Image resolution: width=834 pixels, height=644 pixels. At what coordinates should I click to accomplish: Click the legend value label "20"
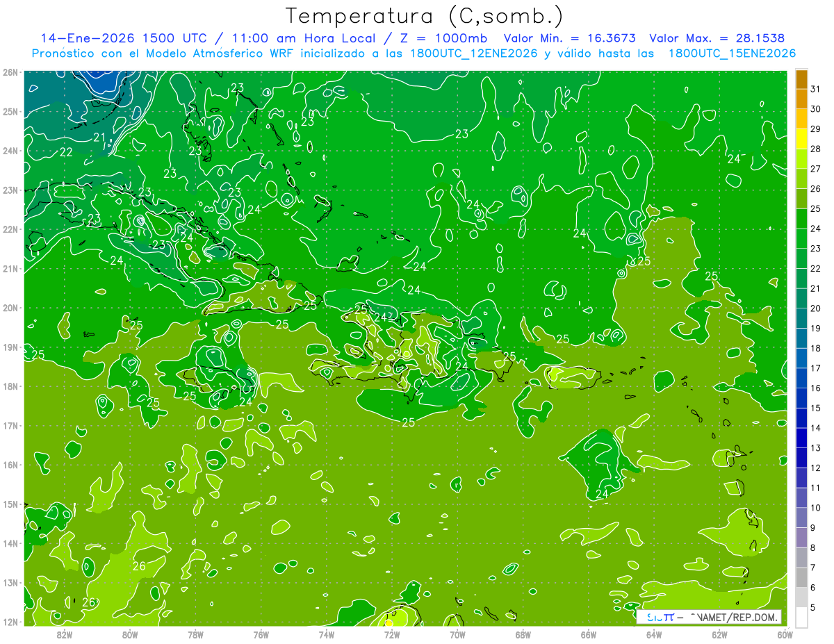(815, 308)
